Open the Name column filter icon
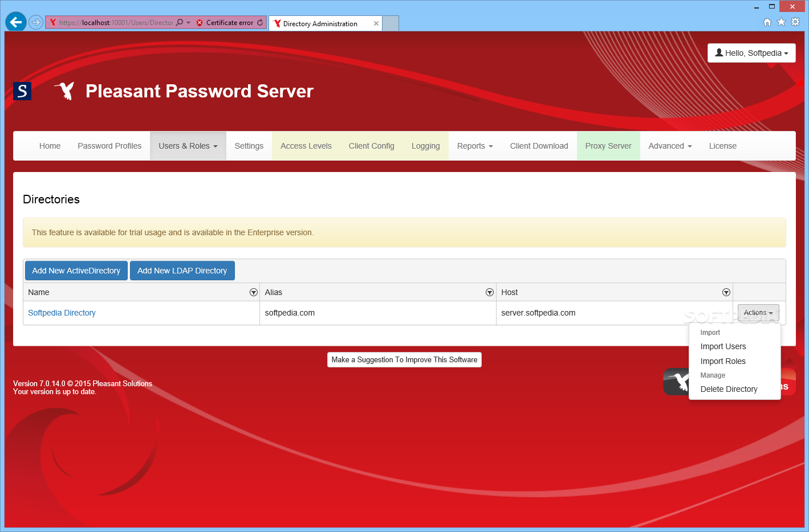Image resolution: width=809 pixels, height=532 pixels. point(254,292)
